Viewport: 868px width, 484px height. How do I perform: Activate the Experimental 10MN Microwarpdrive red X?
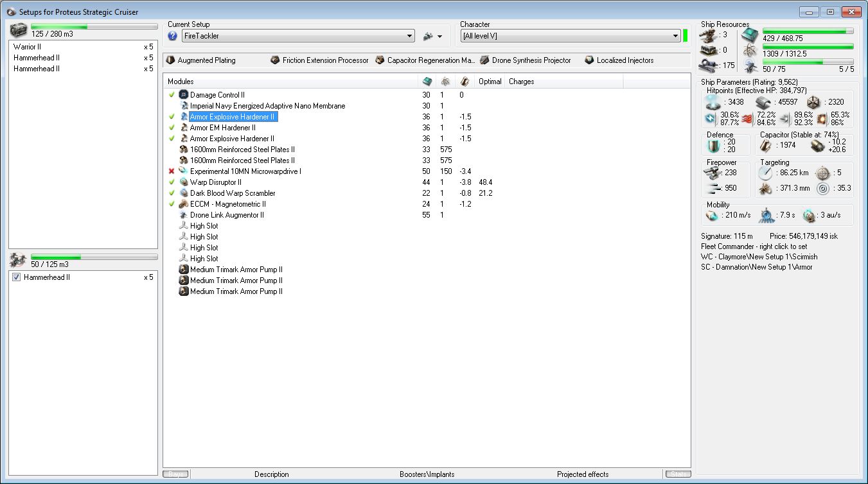click(x=172, y=171)
